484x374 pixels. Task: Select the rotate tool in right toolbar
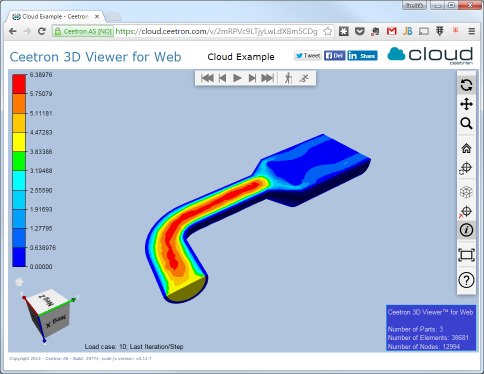click(466, 85)
